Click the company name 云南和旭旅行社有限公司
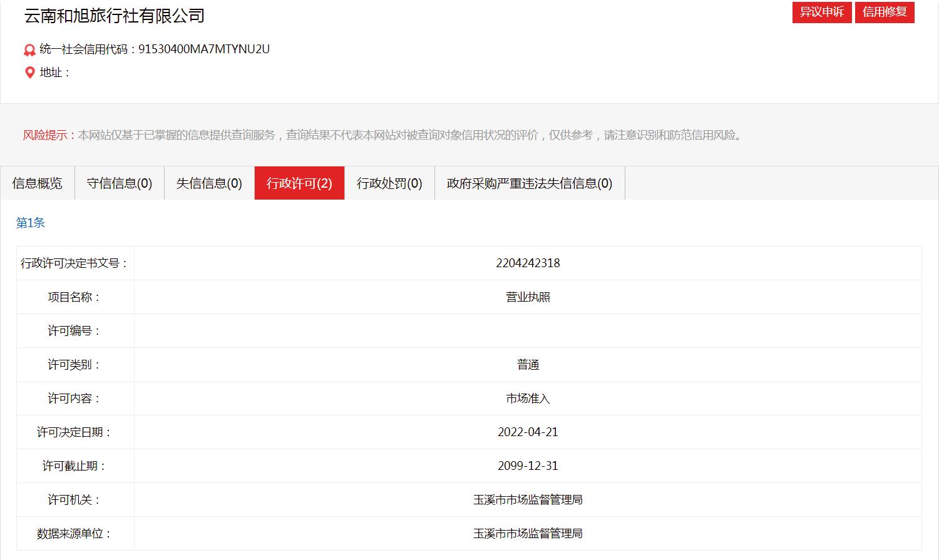 tap(115, 16)
